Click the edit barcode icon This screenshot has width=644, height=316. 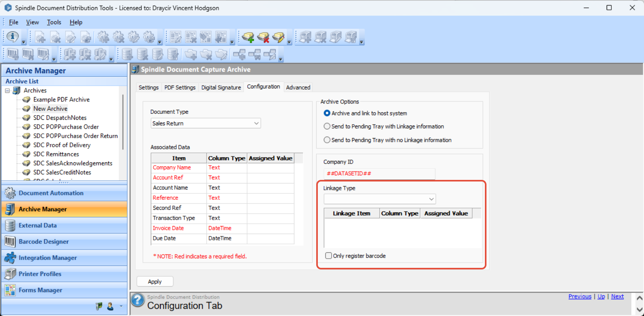[43, 54]
